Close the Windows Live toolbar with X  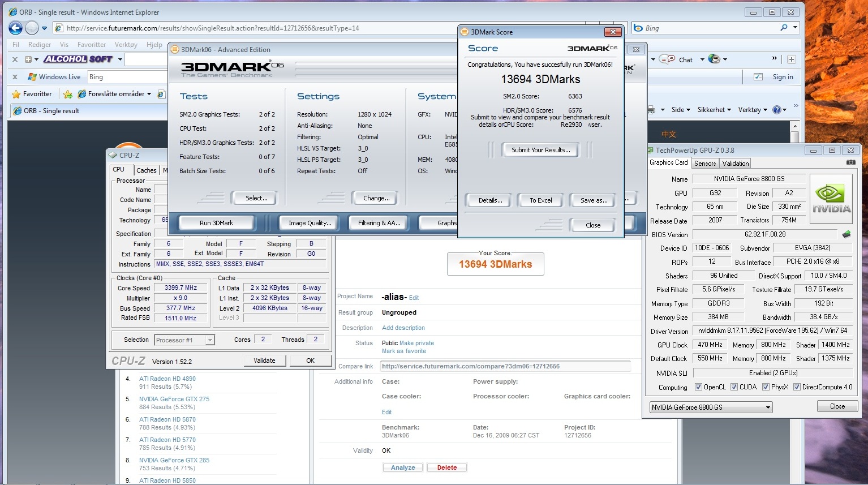(x=15, y=77)
